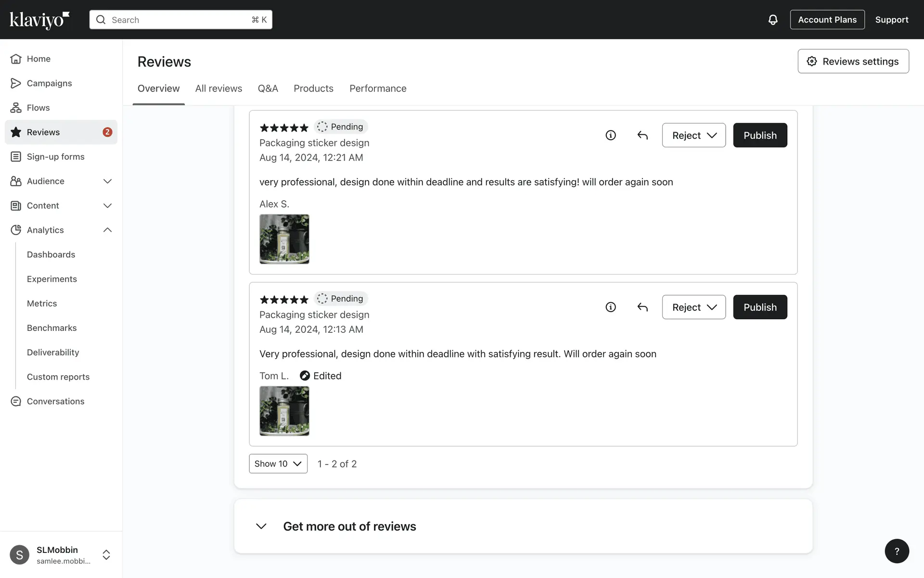Switch to the Performance tab

click(x=378, y=89)
